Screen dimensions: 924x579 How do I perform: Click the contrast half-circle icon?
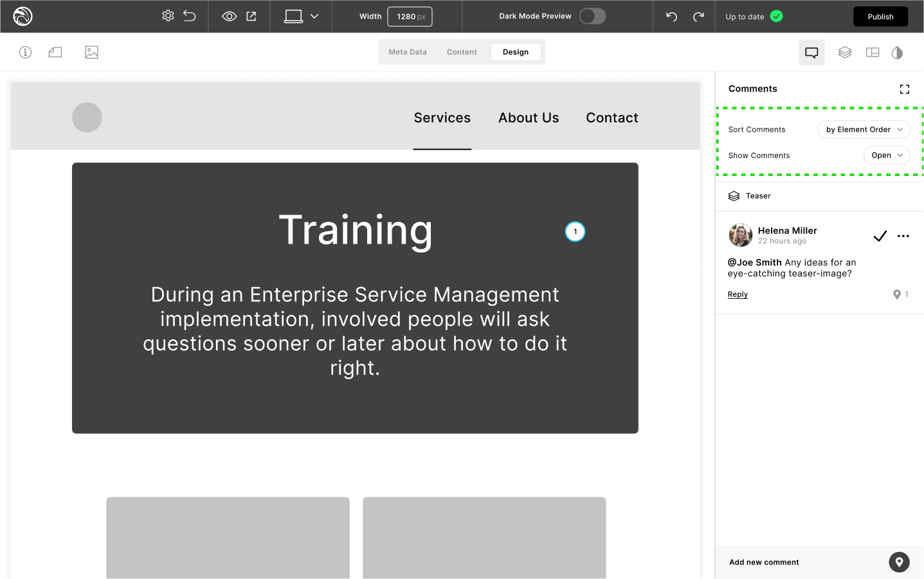click(897, 52)
